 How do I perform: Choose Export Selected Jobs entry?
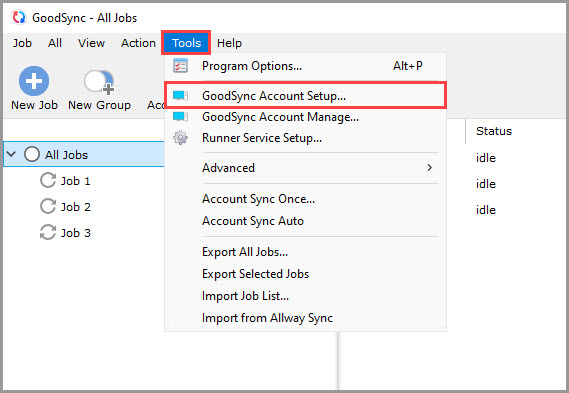(x=305, y=274)
